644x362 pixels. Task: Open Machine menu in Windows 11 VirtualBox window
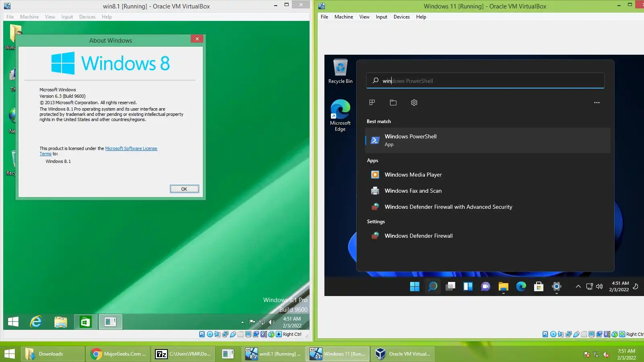344,17
